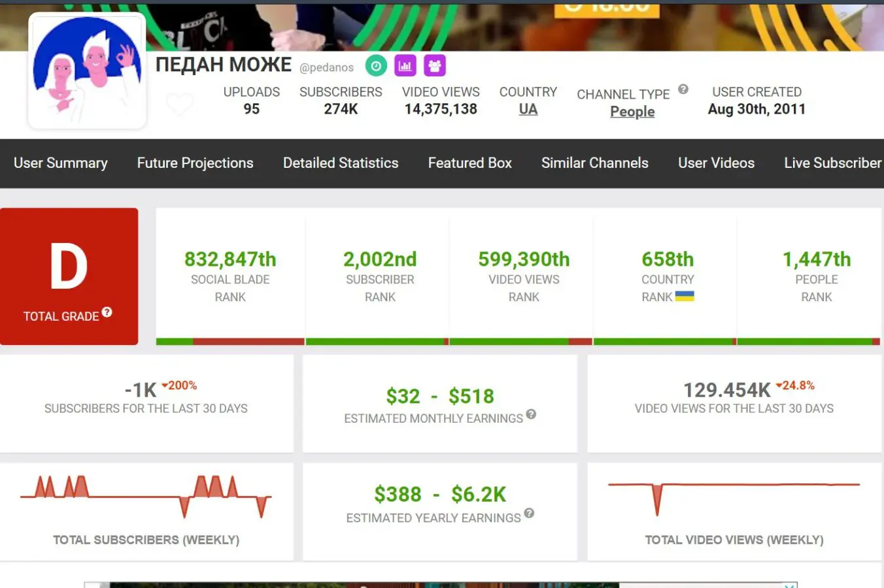
Task: Click the subscriber rank progress bar
Action: tap(377, 342)
